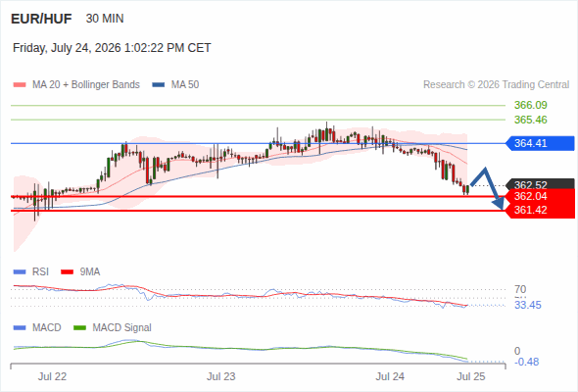Click the 9MA legend label
This screenshot has height=392, width=578.
90,271
